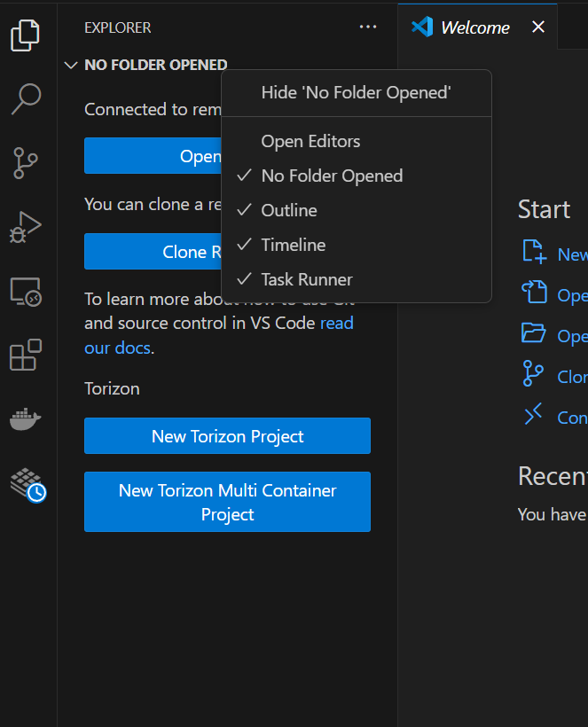This screenshot has width=588, height=727.
Task: Uncheck No Folder Opened in views menu
Action: tap(357, 176)
